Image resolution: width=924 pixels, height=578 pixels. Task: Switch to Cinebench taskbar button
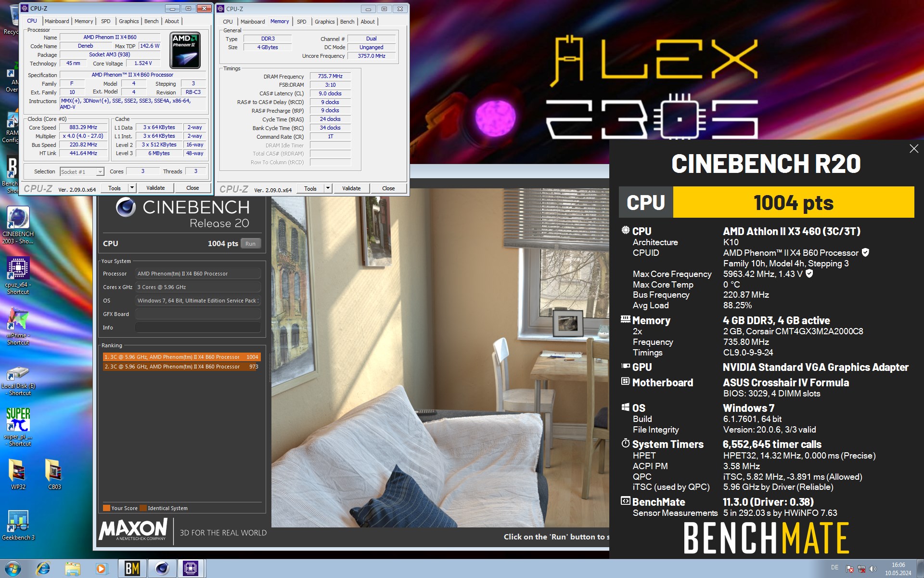[162, 569]
